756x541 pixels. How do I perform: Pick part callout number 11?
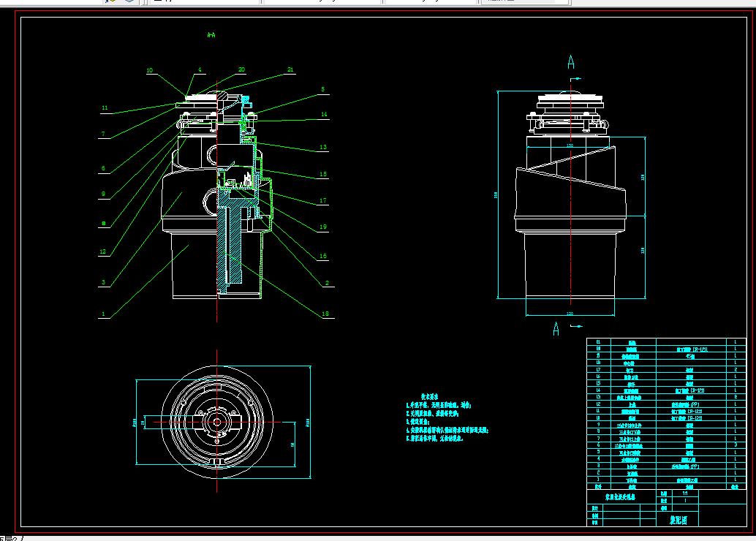(x=105, y=108)
